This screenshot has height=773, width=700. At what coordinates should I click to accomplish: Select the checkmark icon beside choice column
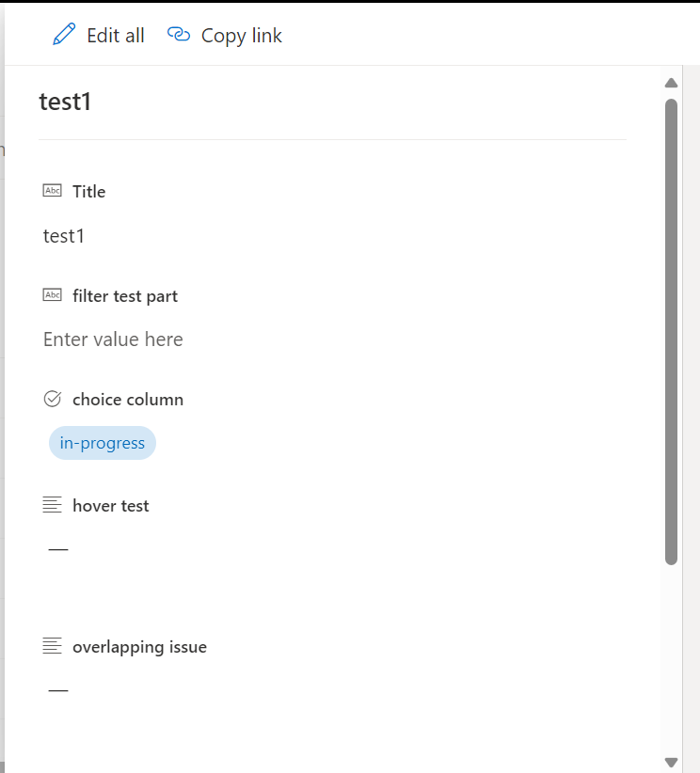(53, 398)
